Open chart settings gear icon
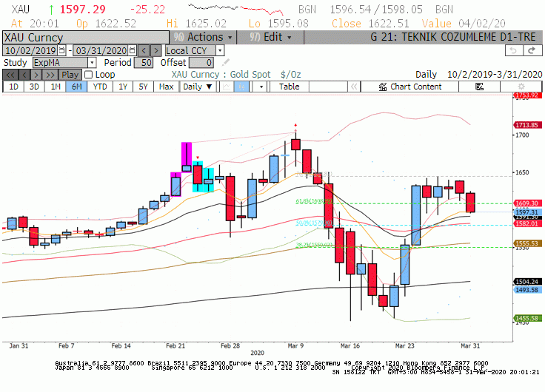545x392 pixels. coord(521,87)
